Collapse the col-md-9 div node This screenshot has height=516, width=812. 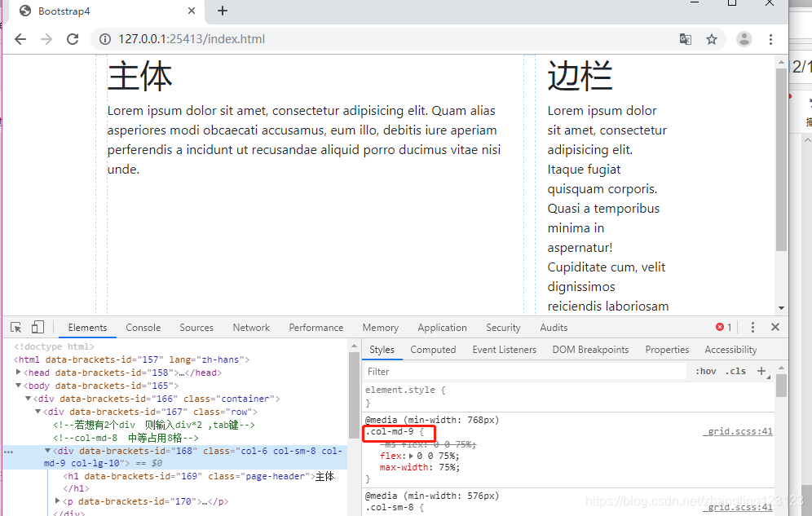(47, 451)
